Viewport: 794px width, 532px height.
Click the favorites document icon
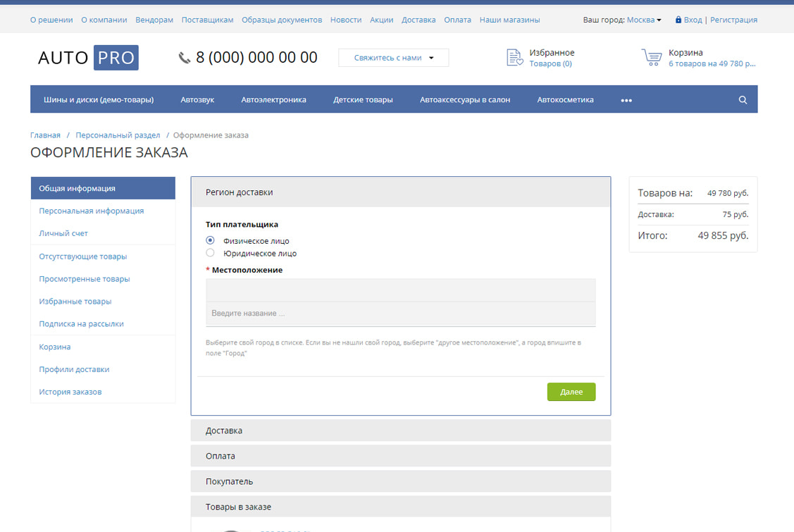[515, 58]
